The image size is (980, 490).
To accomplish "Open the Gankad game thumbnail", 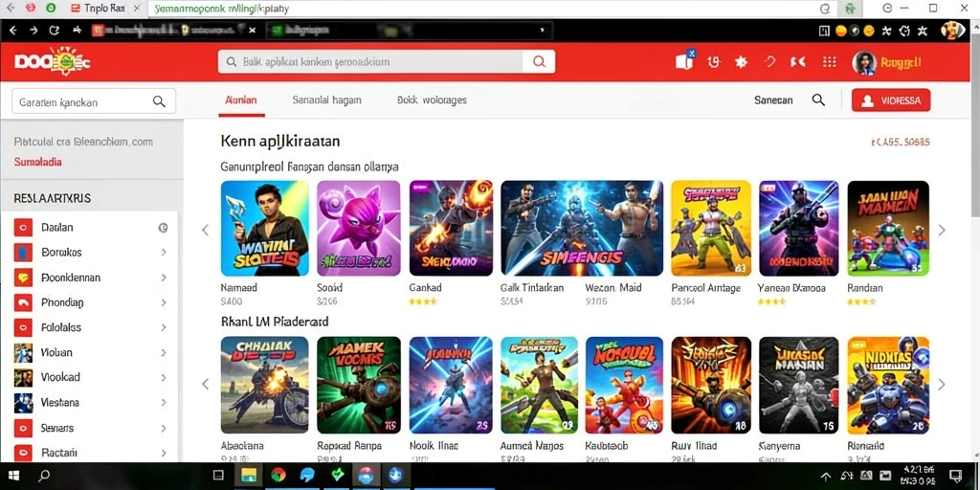I will [452, 228].
